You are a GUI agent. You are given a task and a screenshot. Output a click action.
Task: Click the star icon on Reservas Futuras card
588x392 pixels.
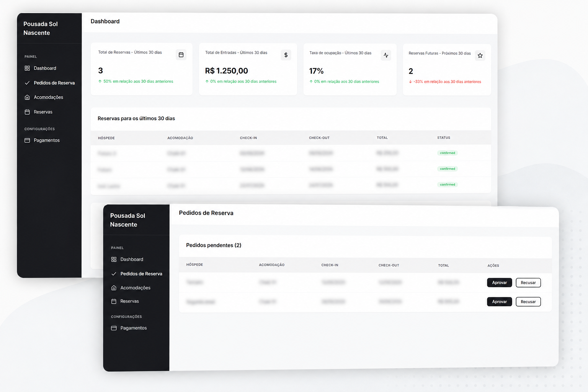coord(480,56)
